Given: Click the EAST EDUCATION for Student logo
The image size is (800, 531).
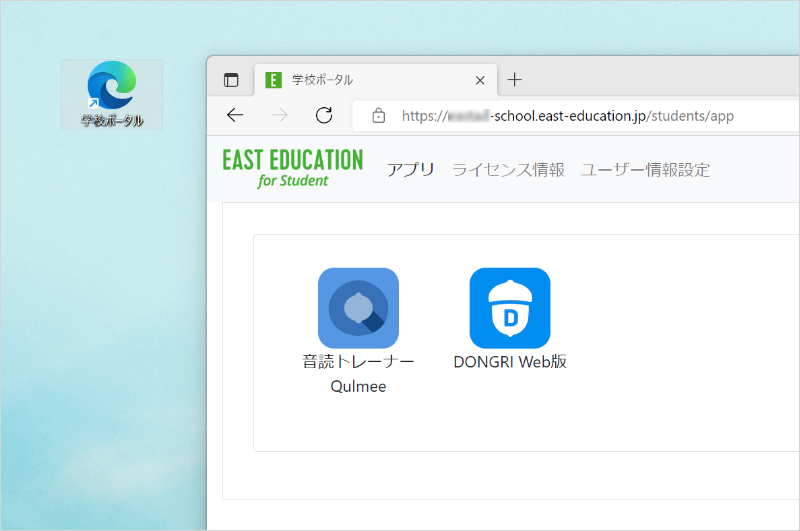Looking at the screenshot, I should coord(292,168).
